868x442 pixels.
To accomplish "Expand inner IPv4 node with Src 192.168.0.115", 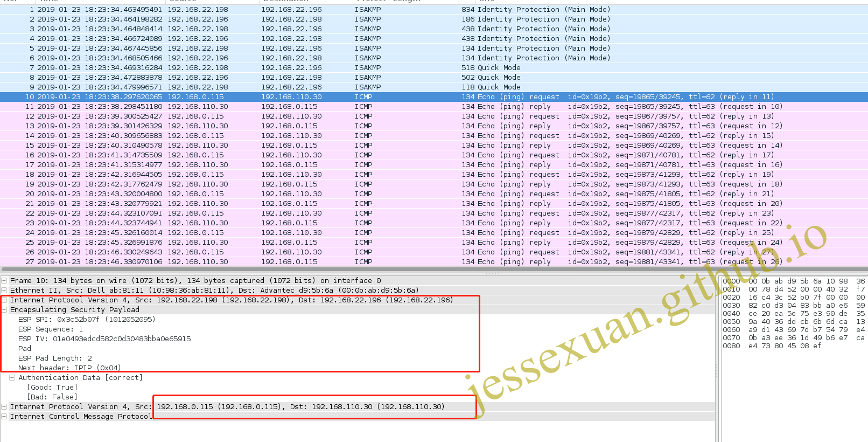I will (x=4, y=406).
